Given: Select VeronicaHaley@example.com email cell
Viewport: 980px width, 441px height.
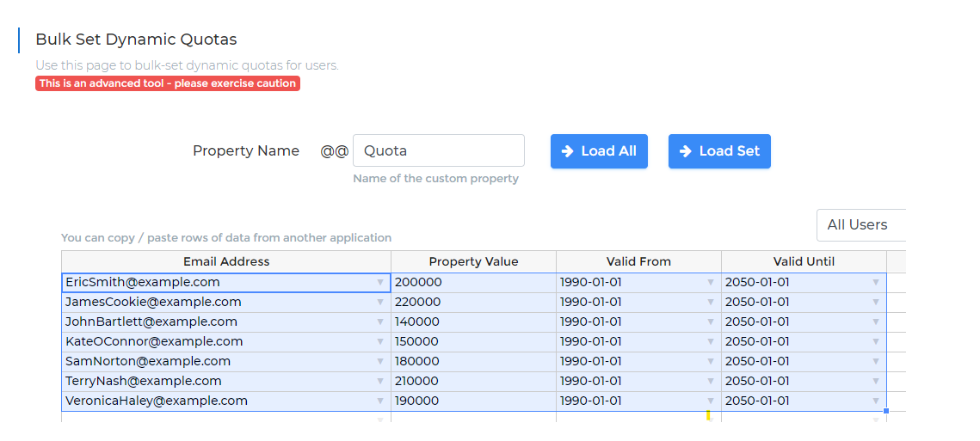Looking at the screenshot, I should coord(226,401).
